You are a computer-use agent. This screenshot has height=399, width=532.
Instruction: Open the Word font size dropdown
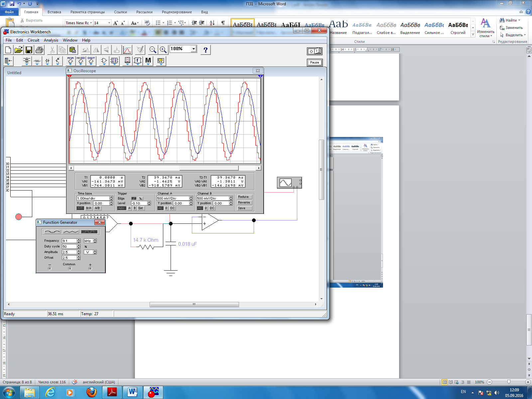[x=109, y=23]
